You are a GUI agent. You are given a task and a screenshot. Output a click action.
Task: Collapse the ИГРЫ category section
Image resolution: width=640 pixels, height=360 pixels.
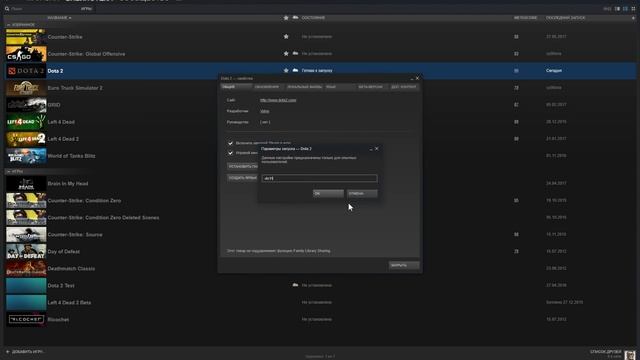tap(15, 171)
